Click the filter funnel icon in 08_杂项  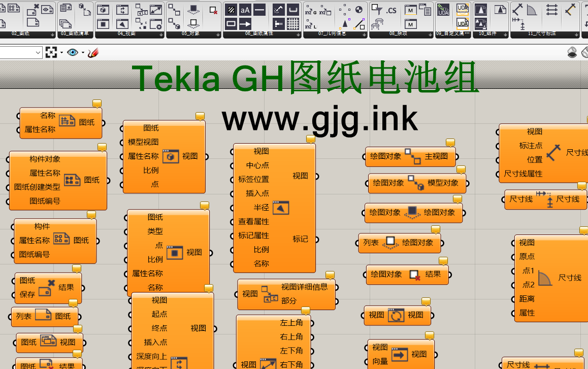point(376,9)
